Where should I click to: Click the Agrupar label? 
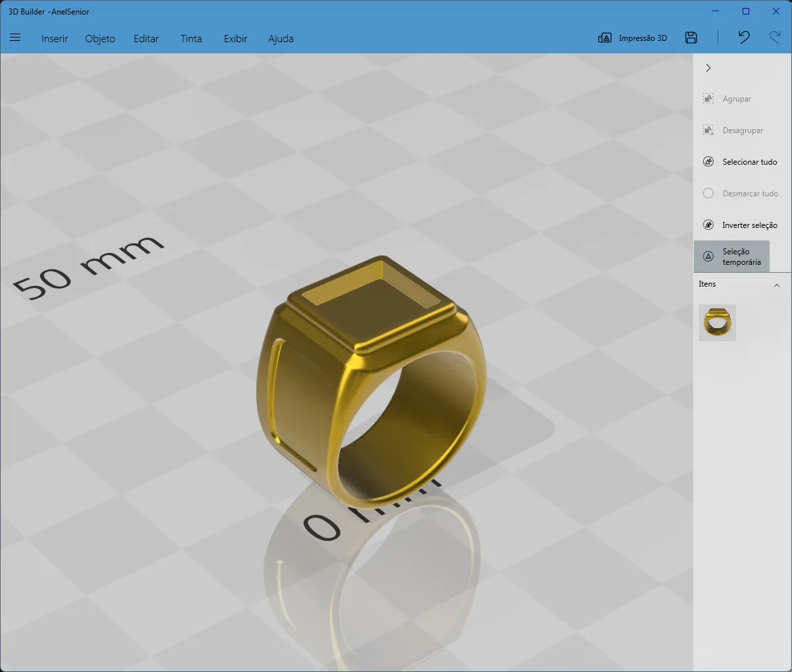point(737,99)
